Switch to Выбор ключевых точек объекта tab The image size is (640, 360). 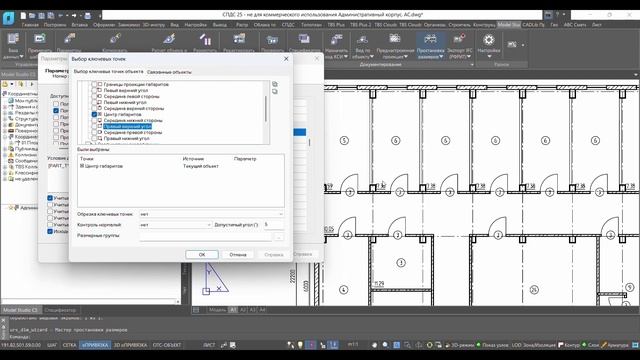click(109, 72)
